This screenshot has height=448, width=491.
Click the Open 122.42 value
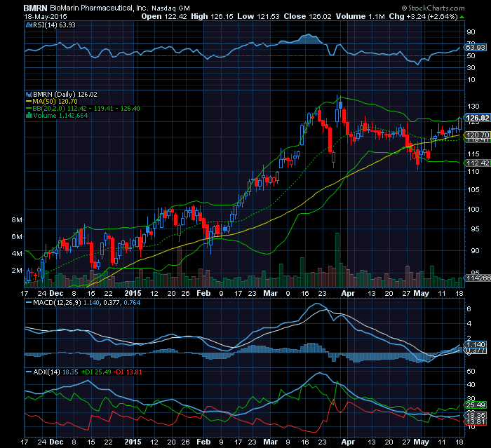(163, 17)
